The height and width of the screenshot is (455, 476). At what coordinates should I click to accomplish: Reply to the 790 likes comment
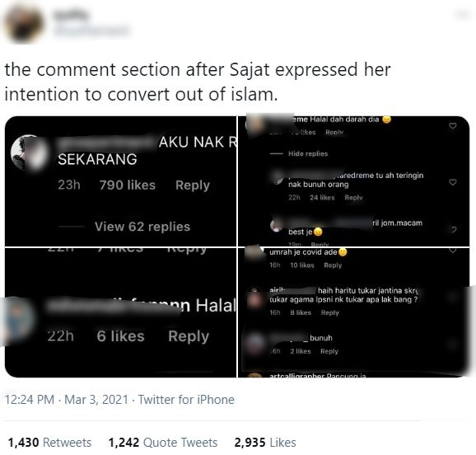coord(193,185)
